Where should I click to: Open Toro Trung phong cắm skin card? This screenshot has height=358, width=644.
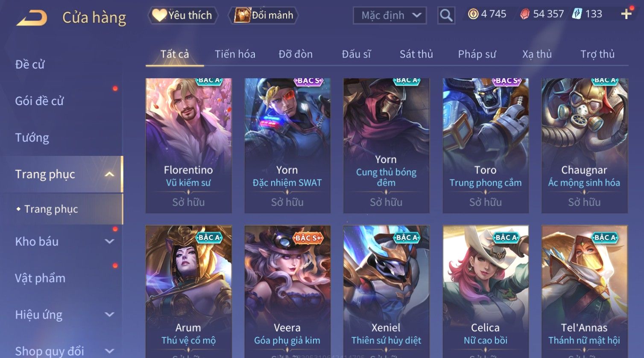pyautogui.click(x=486, y=146)
